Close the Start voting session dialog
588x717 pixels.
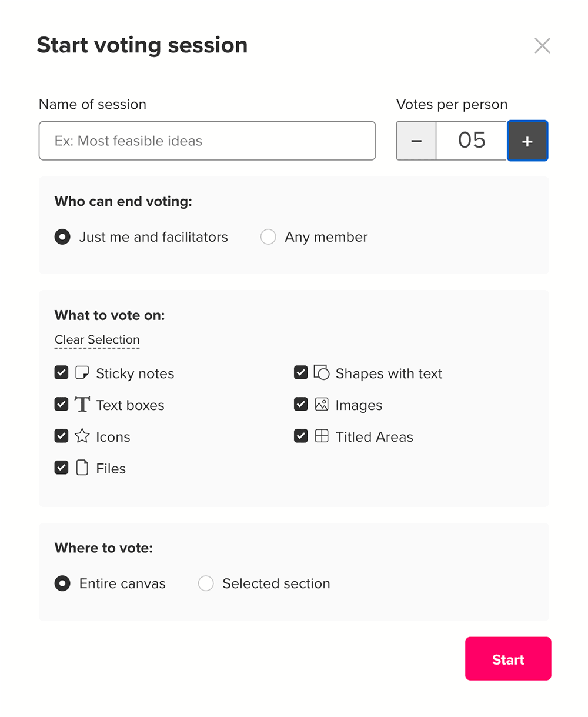point(542,46)
